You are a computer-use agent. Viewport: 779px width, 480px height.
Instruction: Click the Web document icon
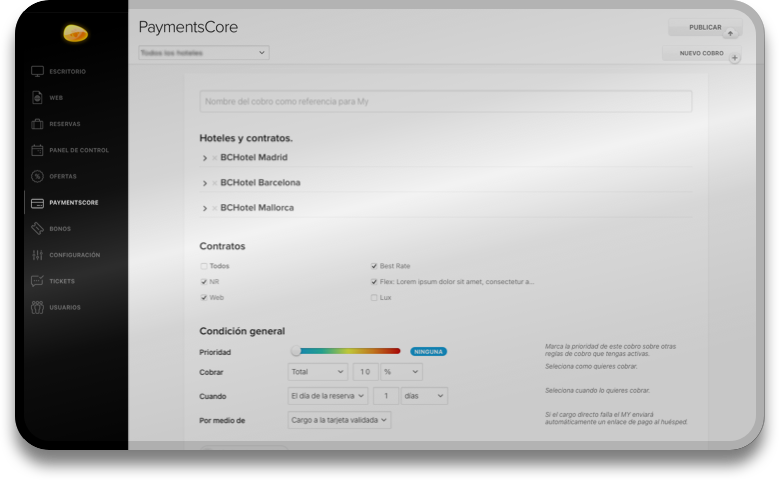point(37,97)
